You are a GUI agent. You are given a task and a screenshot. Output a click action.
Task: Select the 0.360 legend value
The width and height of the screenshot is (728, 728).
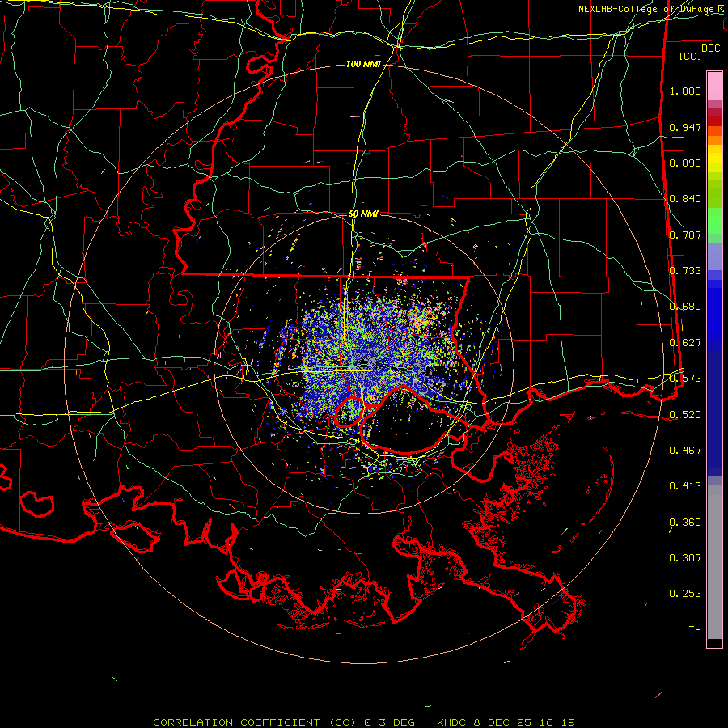coord(685,523)
